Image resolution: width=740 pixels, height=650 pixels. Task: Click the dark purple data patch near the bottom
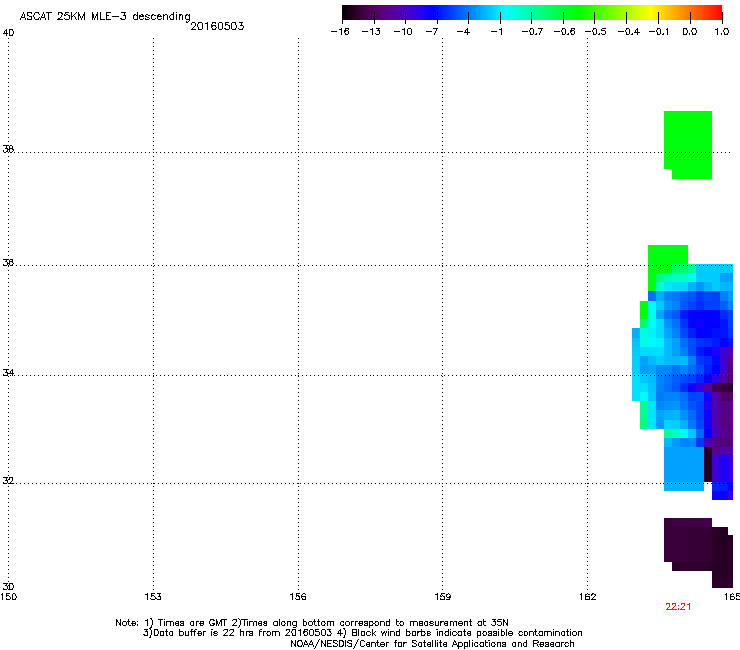tap(698, 553)
